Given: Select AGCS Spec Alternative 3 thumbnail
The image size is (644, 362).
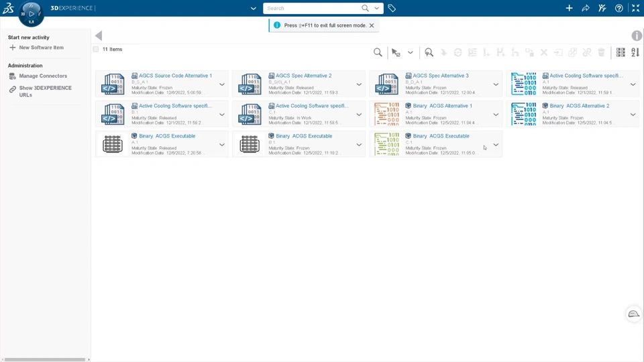Looking at the screenshot, I should [386, 84].
